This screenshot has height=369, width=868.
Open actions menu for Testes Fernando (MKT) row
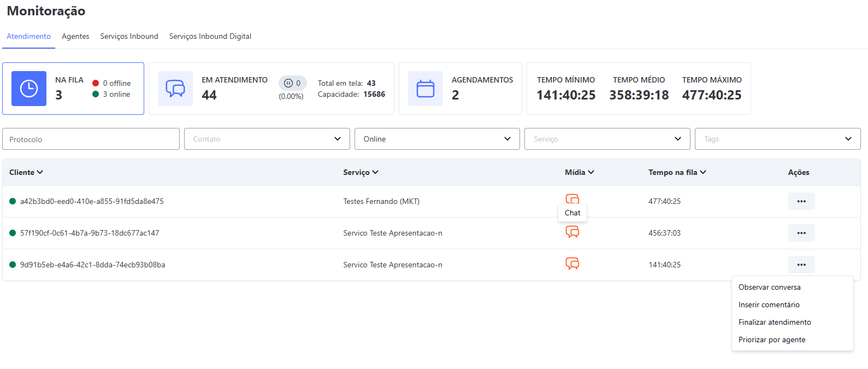pos(801,201)
